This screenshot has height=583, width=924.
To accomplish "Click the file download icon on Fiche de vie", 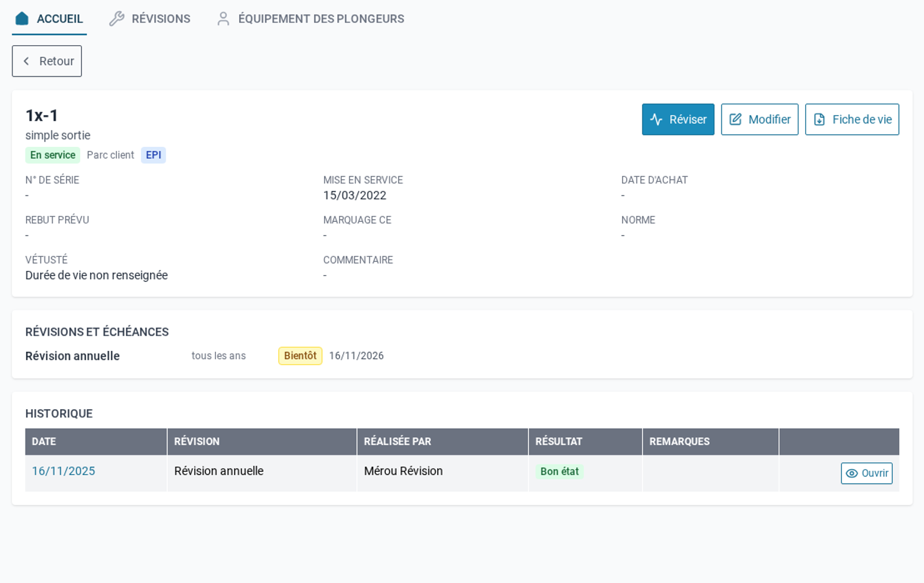I will (x=819, y=120).
